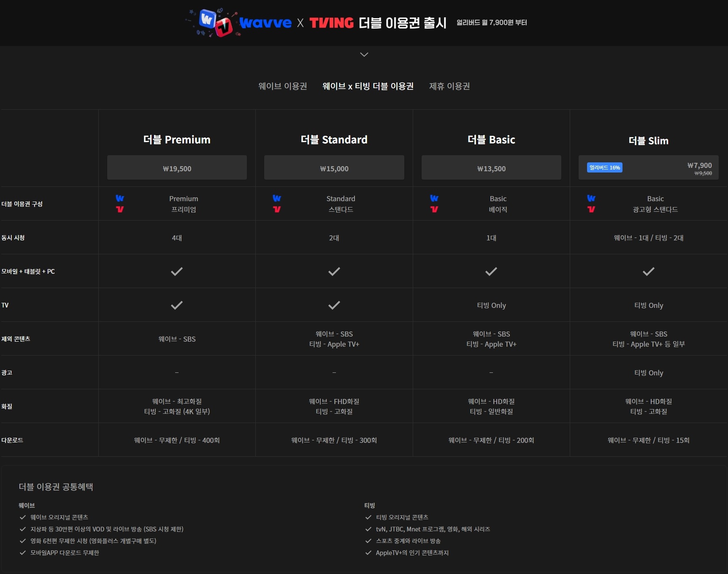
Task: Click 얼리버드 월 7,900원 부터 banner text
Action: tap(492, 22)
